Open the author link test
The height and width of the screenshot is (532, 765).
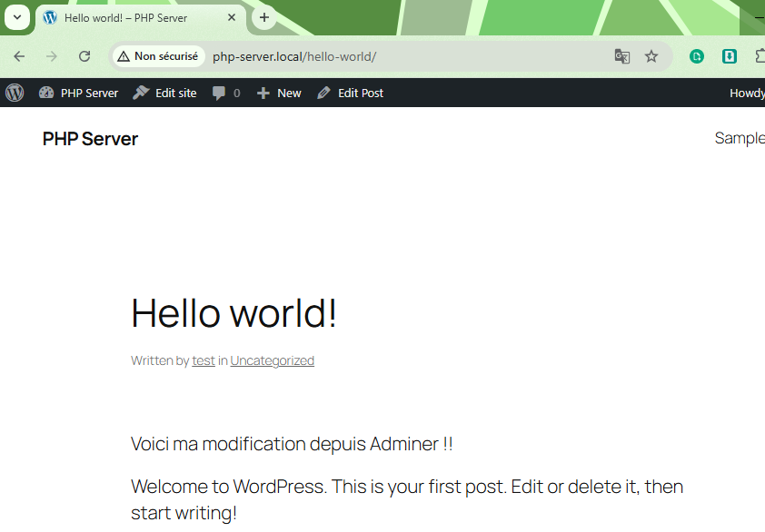click(204, 360)
